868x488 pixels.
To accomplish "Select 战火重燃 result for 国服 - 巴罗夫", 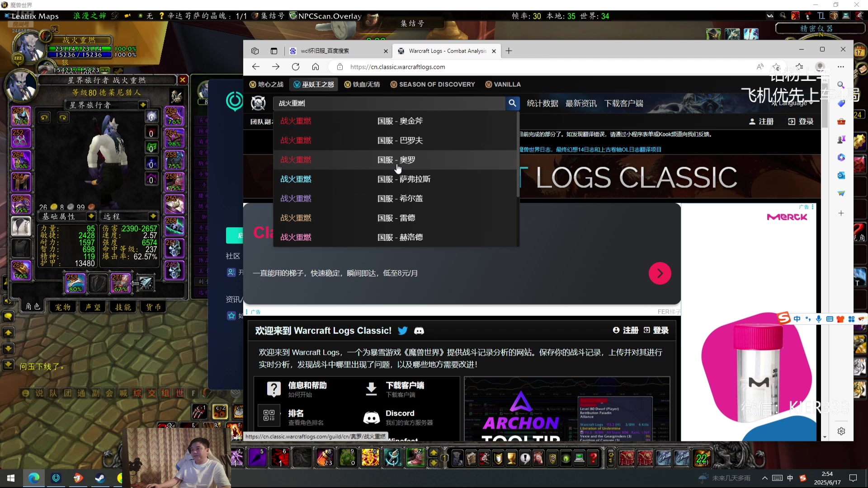I will pyautogui.click(x=396, y=141).
